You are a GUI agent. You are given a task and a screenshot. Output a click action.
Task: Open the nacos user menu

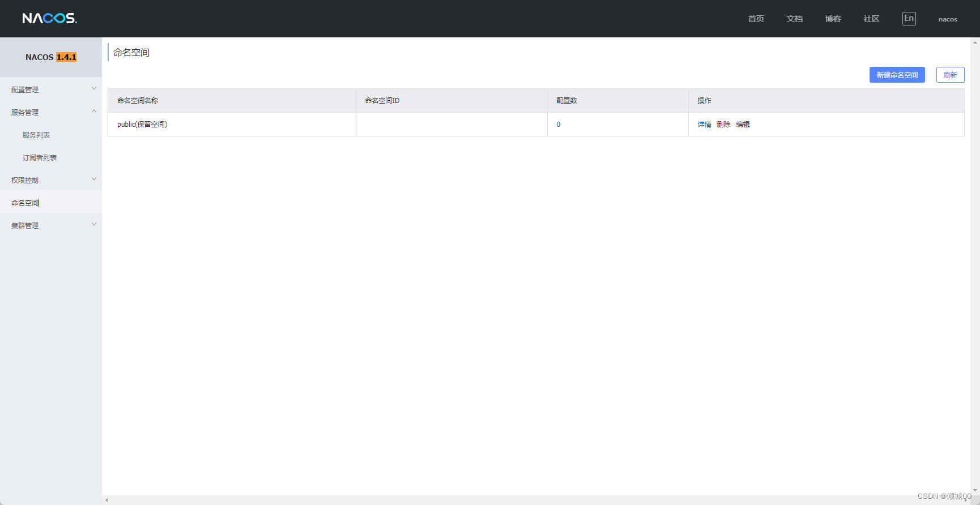click(x=948, y=19)
